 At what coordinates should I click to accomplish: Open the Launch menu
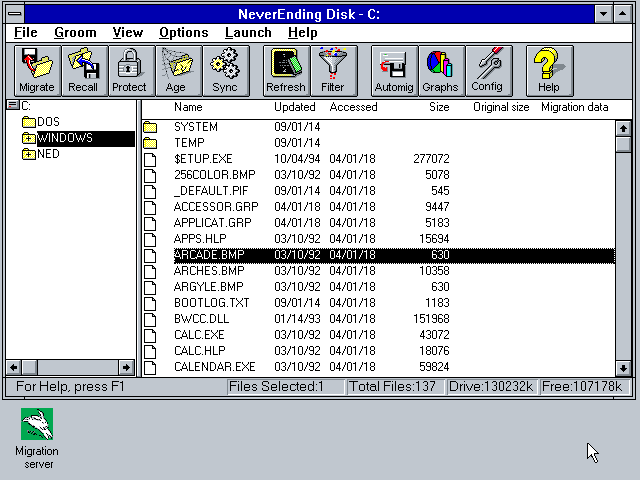[x=248, y=33]
